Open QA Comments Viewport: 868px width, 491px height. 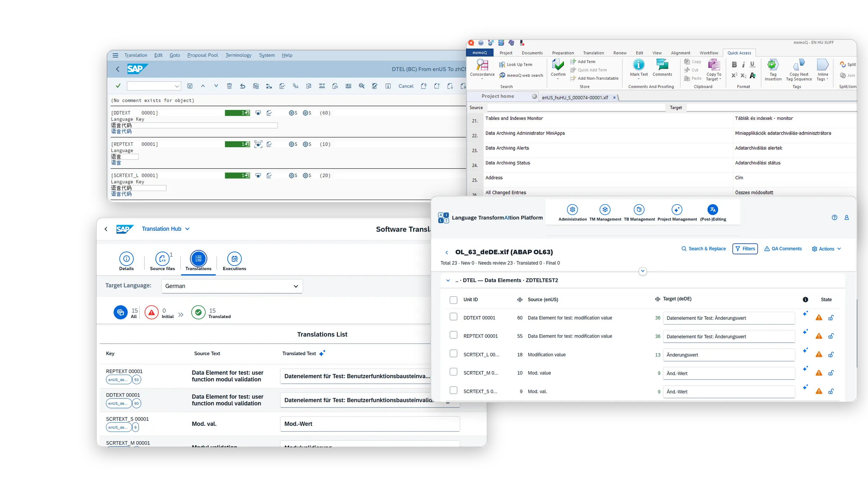(x=783, y=249)
